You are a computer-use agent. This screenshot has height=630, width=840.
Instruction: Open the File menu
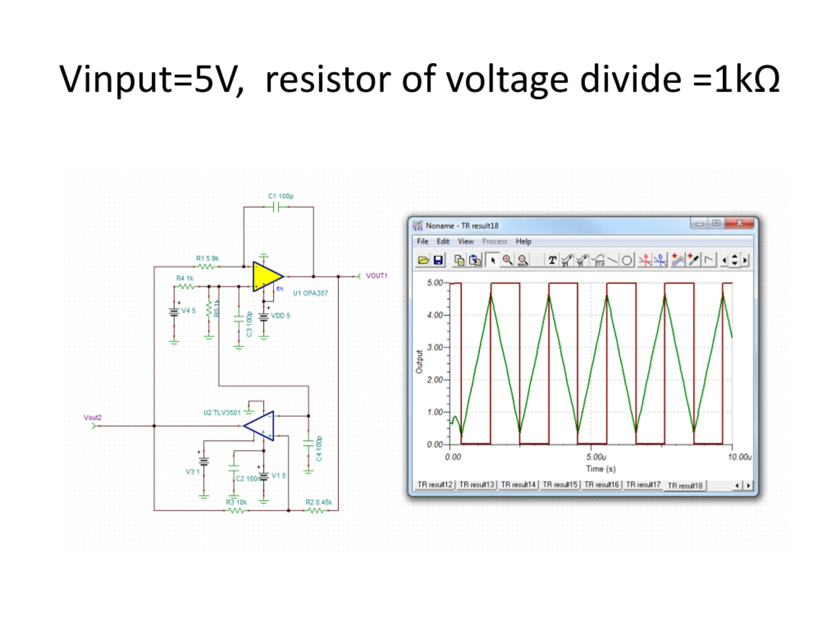point(422,241)
